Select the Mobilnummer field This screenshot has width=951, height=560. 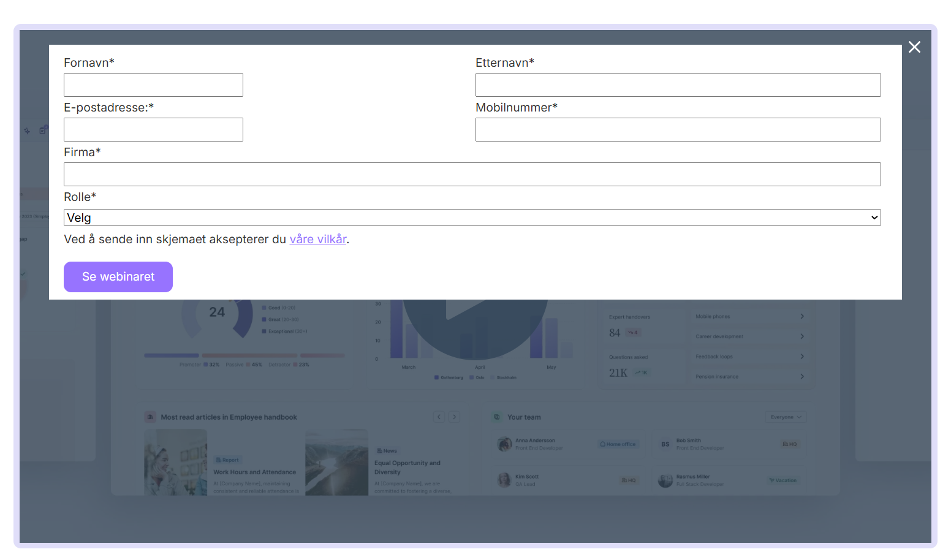tap(678, 130)
